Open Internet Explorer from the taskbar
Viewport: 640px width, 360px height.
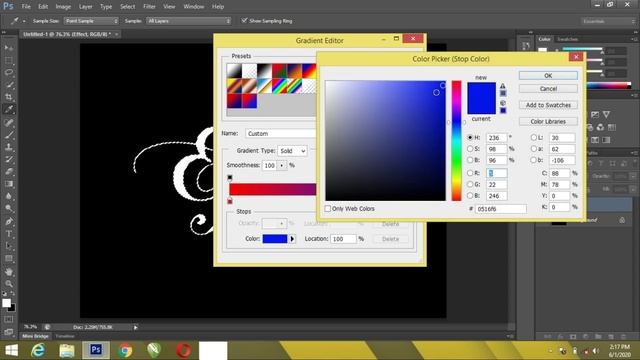coord(38,350)
